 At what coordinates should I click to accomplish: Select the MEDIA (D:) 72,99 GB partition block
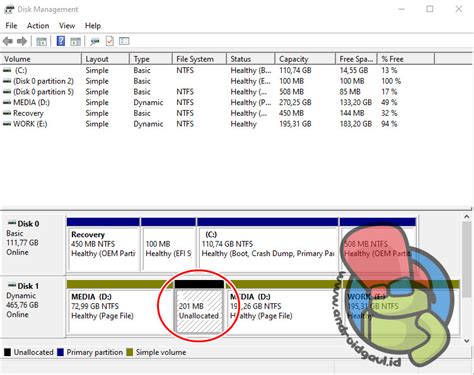click(x=120, y=307)
